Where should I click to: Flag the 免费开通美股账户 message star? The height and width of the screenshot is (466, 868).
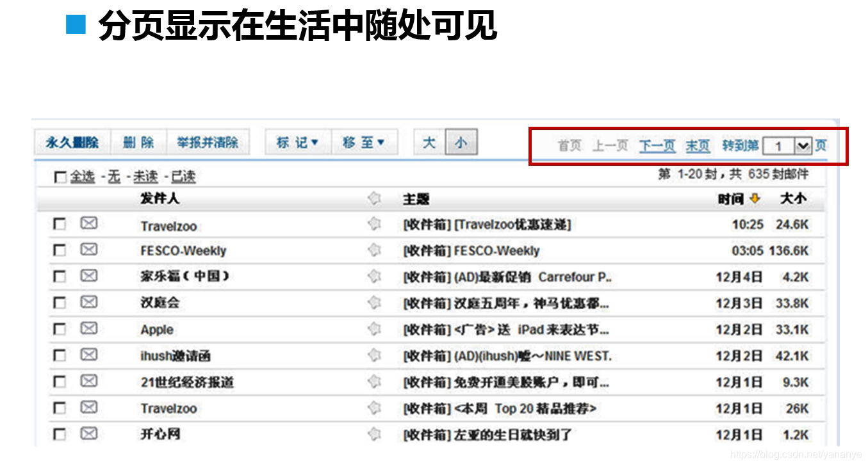(x=374, y=382)
